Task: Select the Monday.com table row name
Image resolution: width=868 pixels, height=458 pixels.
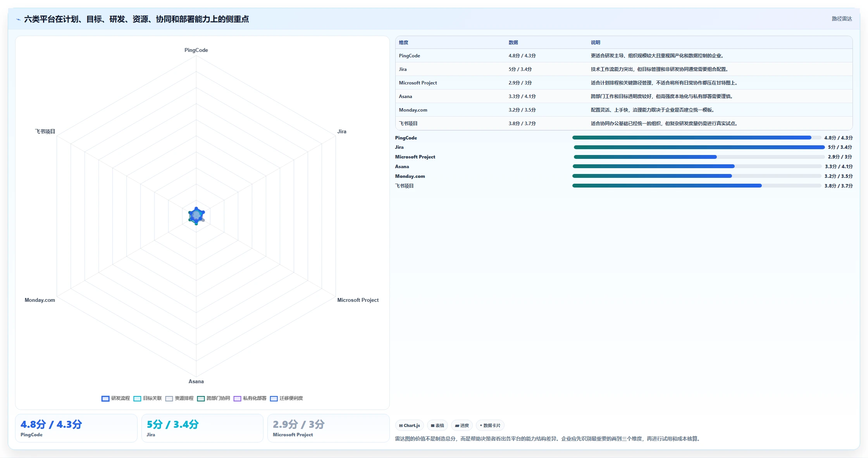Action: point(413,110)
